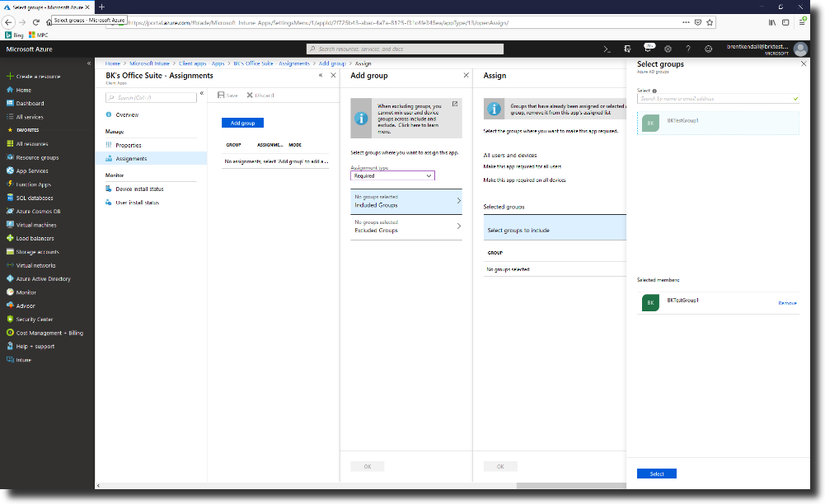Remove BKTestGroup1 from selected members
The height and width of the screenshot is (504, 825).
787,303
